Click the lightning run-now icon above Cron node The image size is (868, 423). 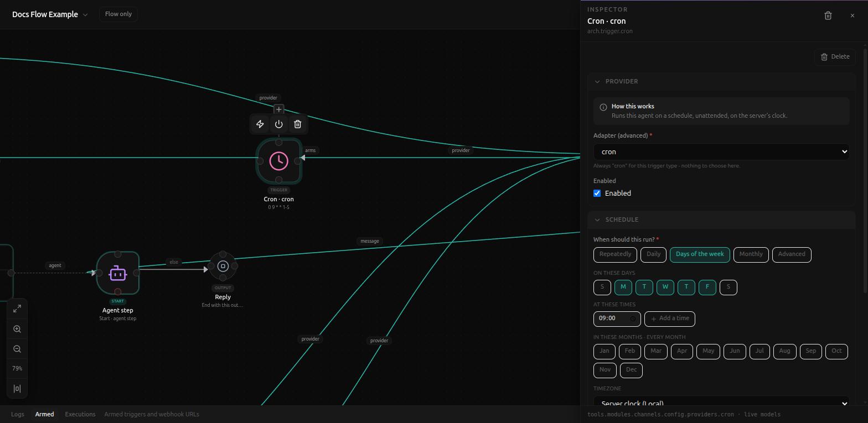(260, 124)
